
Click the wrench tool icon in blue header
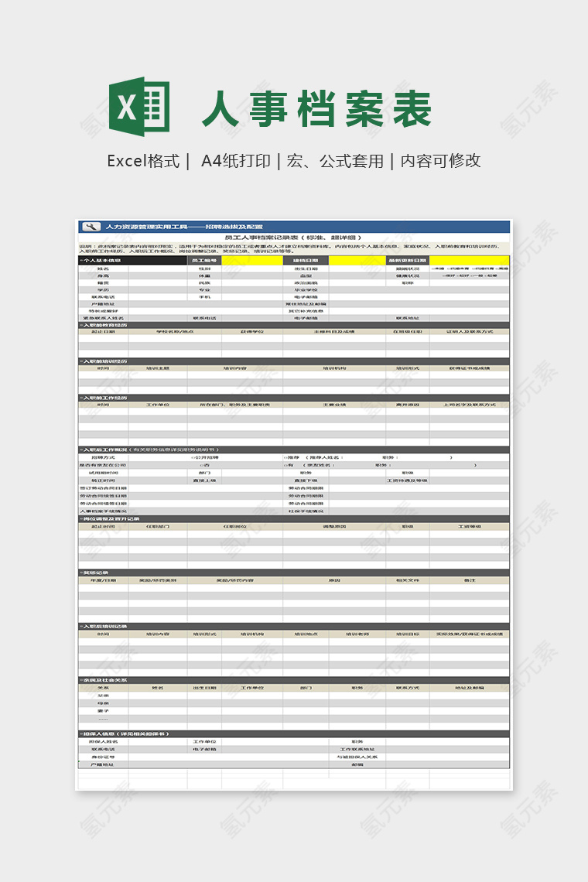pos(91,227)
